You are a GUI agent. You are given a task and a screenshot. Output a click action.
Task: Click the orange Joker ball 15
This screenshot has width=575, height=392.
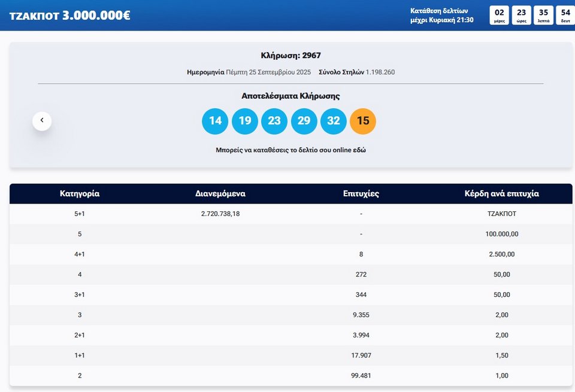point(363,121)
